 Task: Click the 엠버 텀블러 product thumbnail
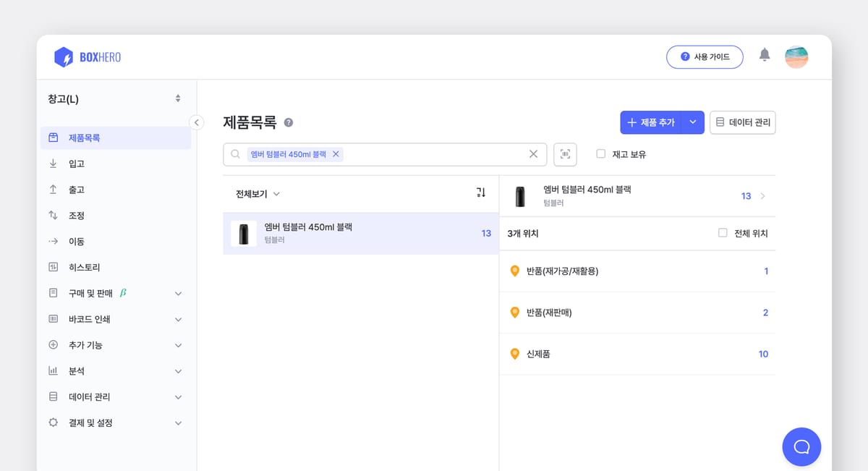(244, 233)
